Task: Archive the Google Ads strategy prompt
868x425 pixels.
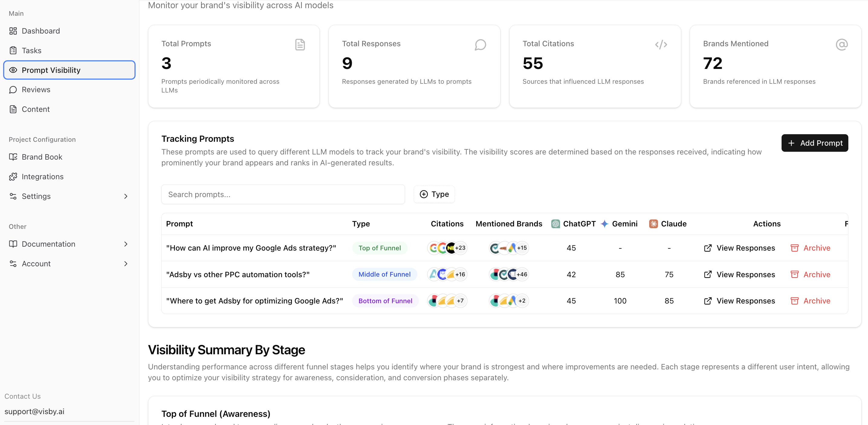Action: (810, 248)
